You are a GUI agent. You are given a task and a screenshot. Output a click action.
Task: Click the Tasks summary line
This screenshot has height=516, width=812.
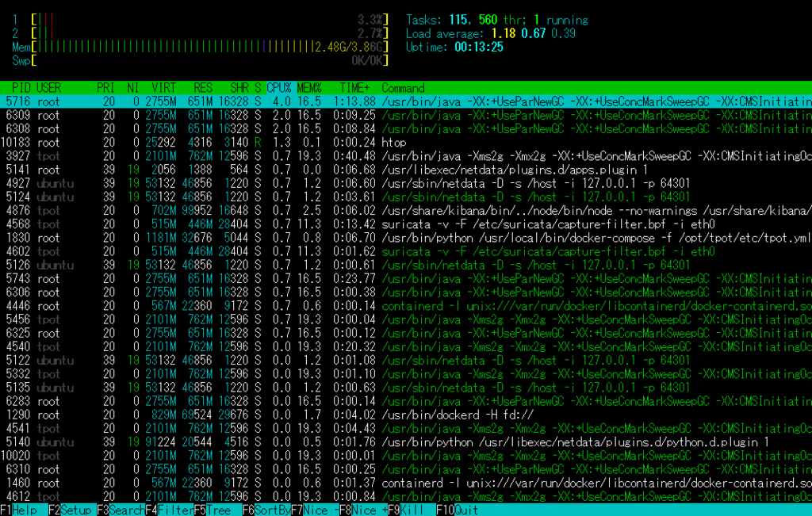497,20
